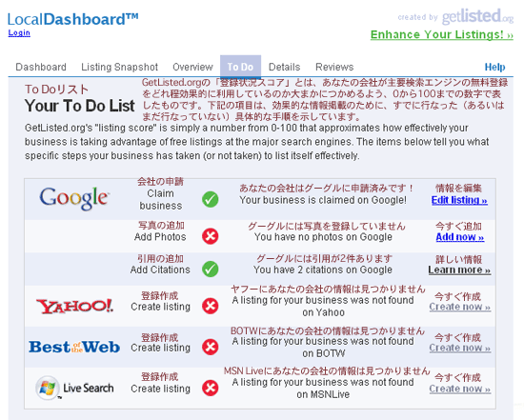This screenshot has height=420, width=524.
Task: Click Enhance Your Listings link
Action: coord(442,34)
